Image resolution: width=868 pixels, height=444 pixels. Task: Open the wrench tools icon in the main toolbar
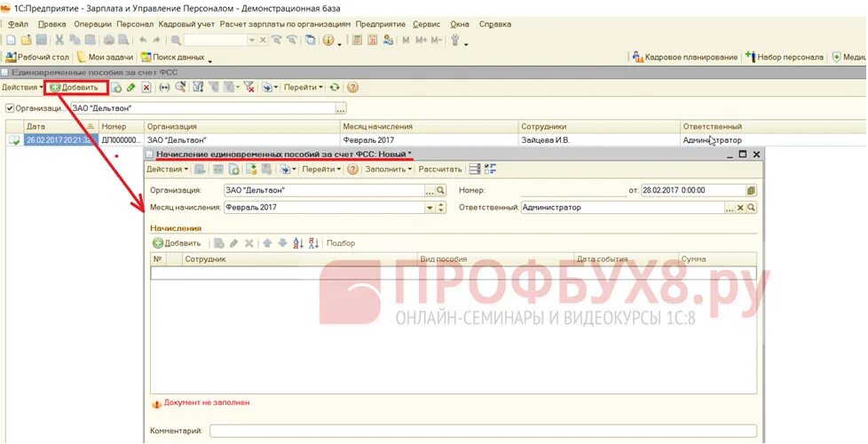point(456,40)
